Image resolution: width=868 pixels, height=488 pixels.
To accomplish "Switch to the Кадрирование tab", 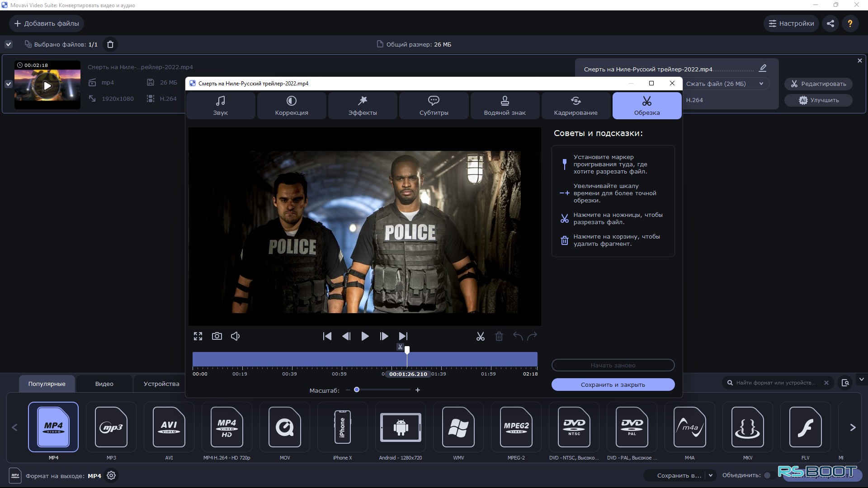I will tap(576, 106).
